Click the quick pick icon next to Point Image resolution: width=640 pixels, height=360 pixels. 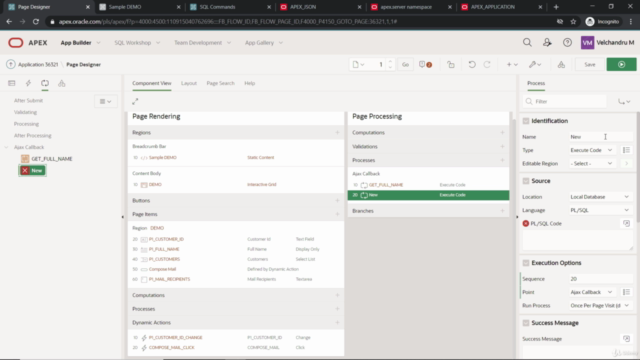click(x=626, y=292)
